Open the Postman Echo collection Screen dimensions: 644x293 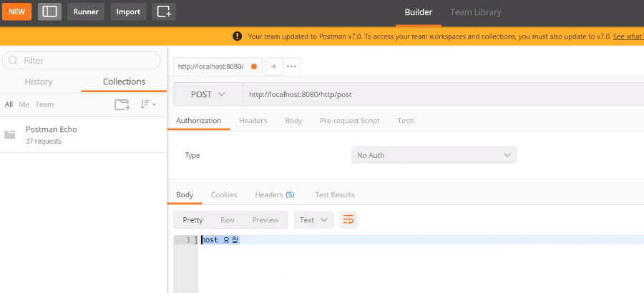point(84,135)
